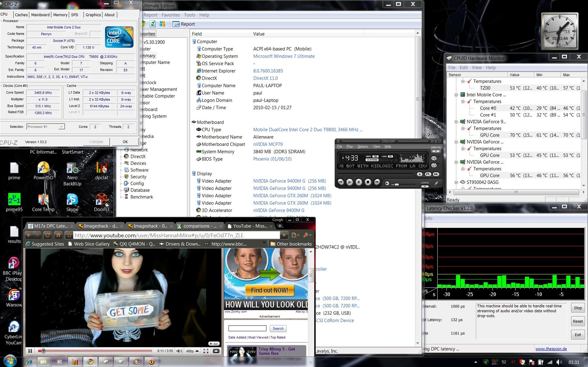Mute YouTube video volume icon
Screen dimensions: 588x367
tap(179, 351)
